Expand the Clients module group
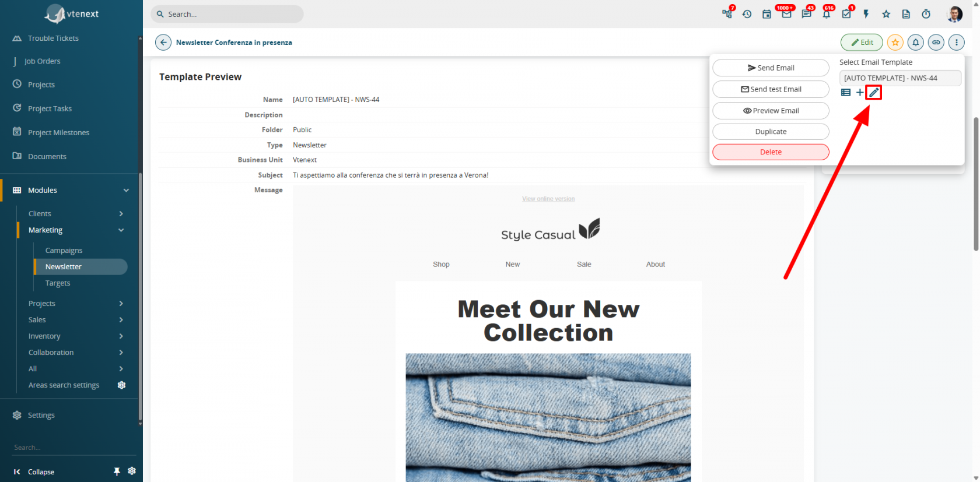 click(121, 214)
